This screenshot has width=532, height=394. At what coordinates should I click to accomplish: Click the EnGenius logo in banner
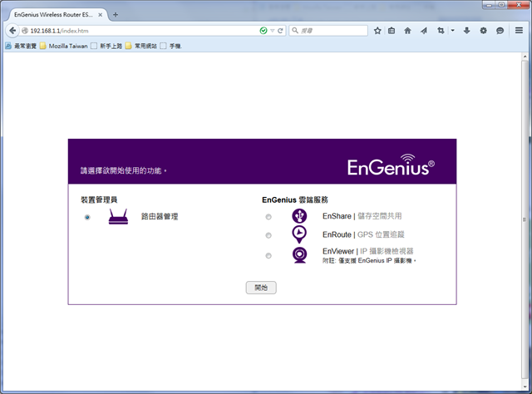(x=391, y=165)
